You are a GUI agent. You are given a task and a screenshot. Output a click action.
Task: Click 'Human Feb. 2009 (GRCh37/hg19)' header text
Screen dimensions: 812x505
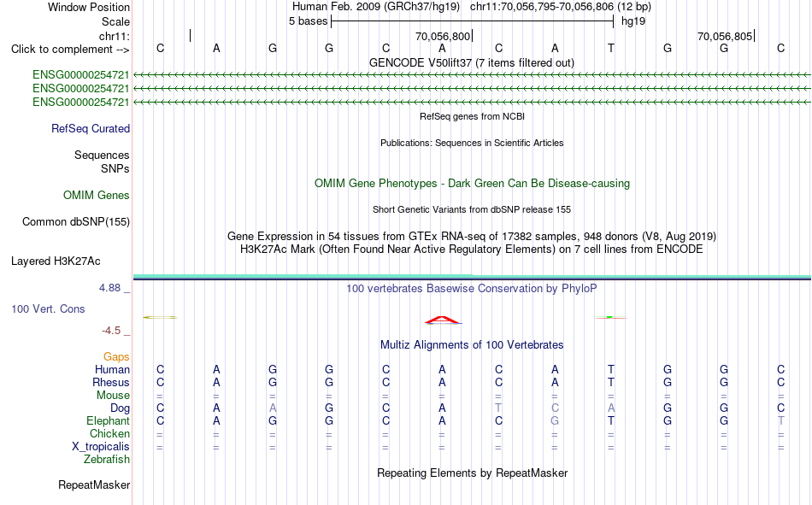point(376,7)
